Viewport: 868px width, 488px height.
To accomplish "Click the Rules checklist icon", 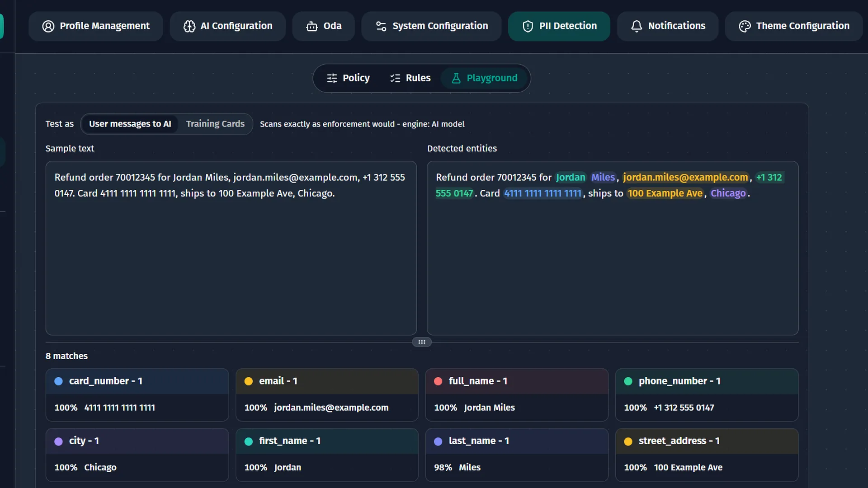I will [x=395, y=78].
